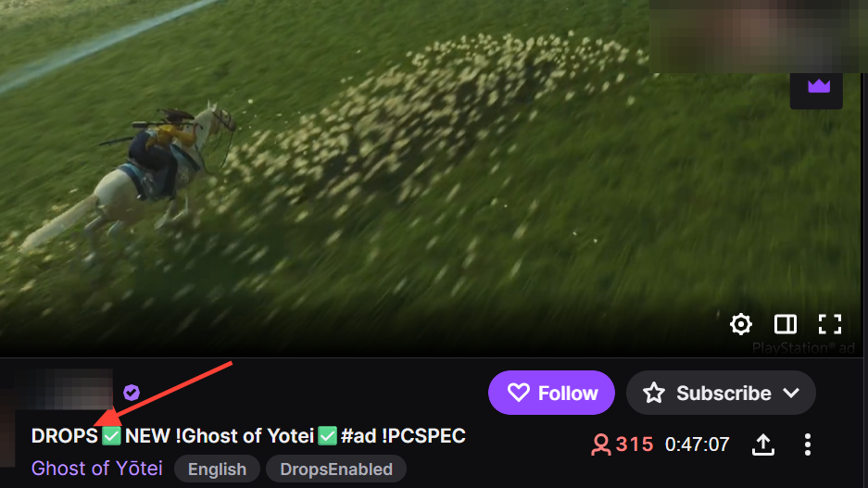Follow the channel with the heart button
Screen dimensions: 868x488
click(551, 393)
